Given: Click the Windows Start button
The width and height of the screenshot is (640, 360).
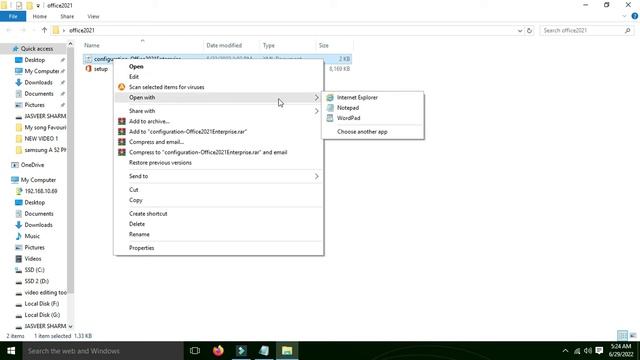Looking at the screenshot, I should click(x=11, y=351).
